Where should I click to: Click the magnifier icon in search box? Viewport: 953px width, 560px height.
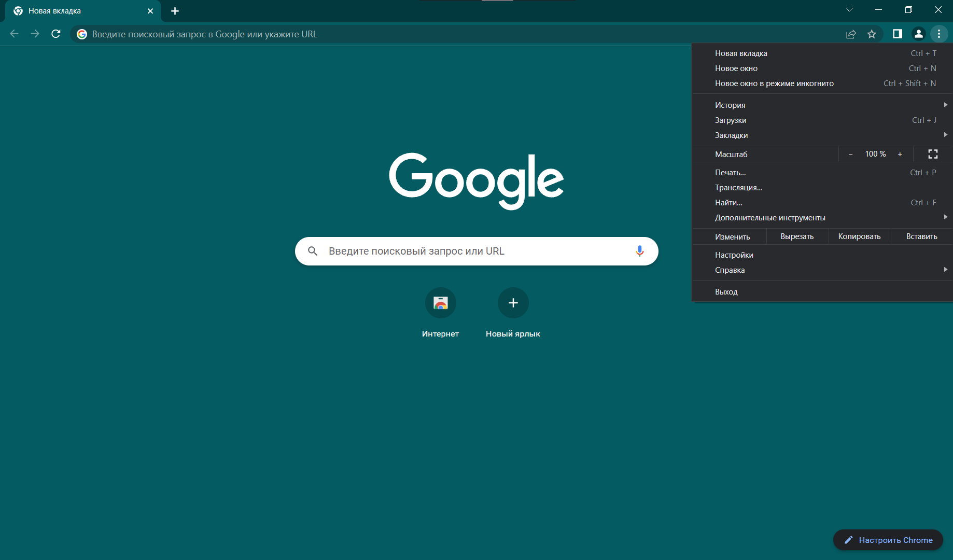pyautogui.click(x=313, y=251)
